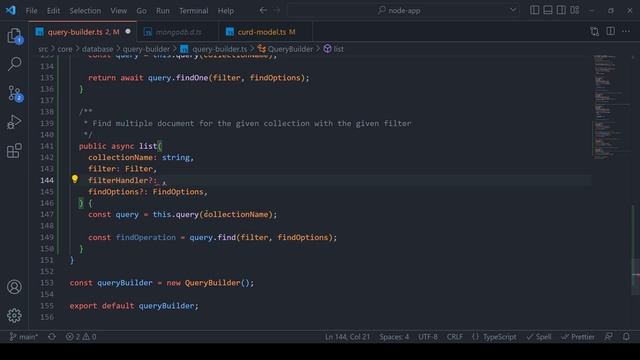Switch to the curd-model.ts tab
Screen dimensions: 640x360
pyautogui.click(x=266, y=32)
